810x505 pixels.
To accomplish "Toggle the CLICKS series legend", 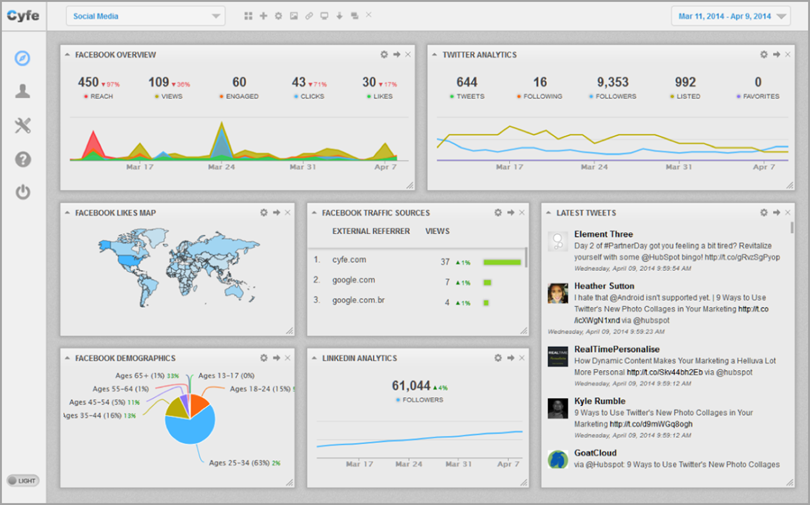I will coord(309,97).
